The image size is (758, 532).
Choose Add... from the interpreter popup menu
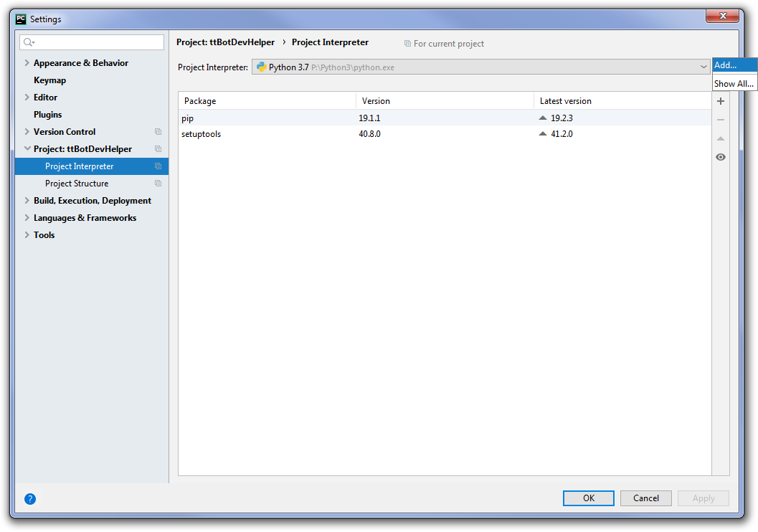click(734, 65)
